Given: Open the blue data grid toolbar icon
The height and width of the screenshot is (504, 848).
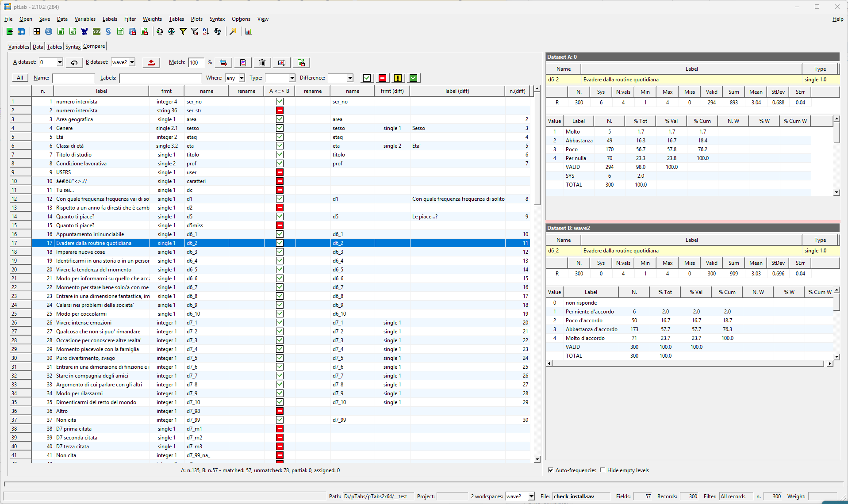Looking at the screenshot, I should (x=21, y=31).
